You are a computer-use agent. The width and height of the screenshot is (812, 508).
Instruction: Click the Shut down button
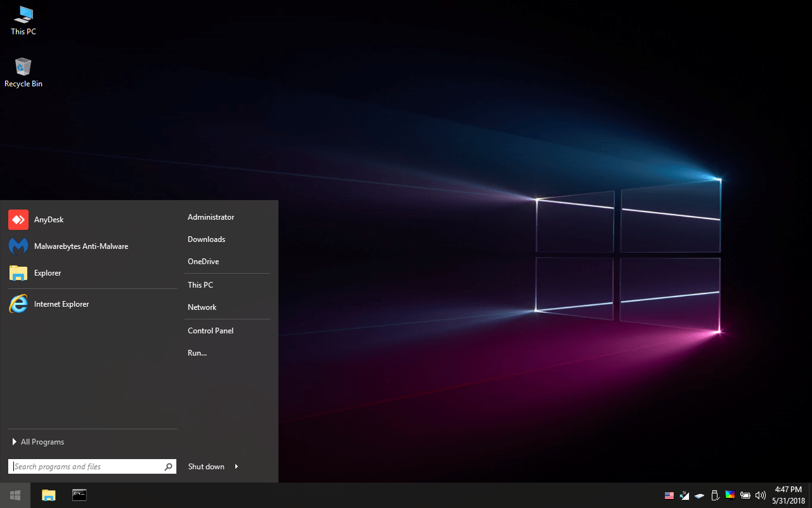click(x=206, y=467)
